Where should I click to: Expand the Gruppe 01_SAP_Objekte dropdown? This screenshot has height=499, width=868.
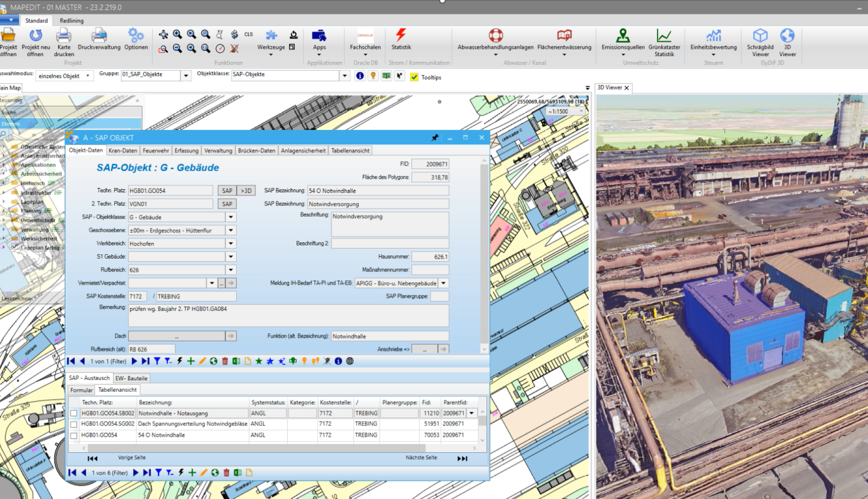pos(185,76)
